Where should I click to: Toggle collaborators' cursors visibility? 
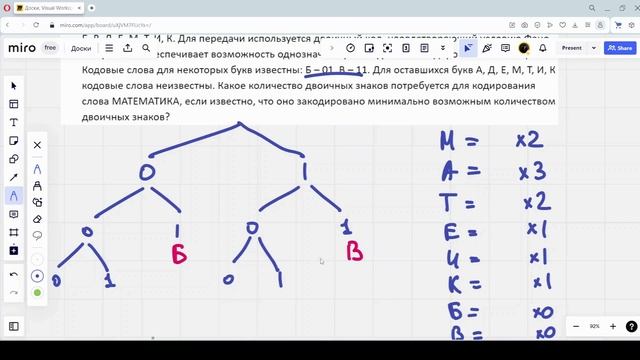click(x=468, y=48)
